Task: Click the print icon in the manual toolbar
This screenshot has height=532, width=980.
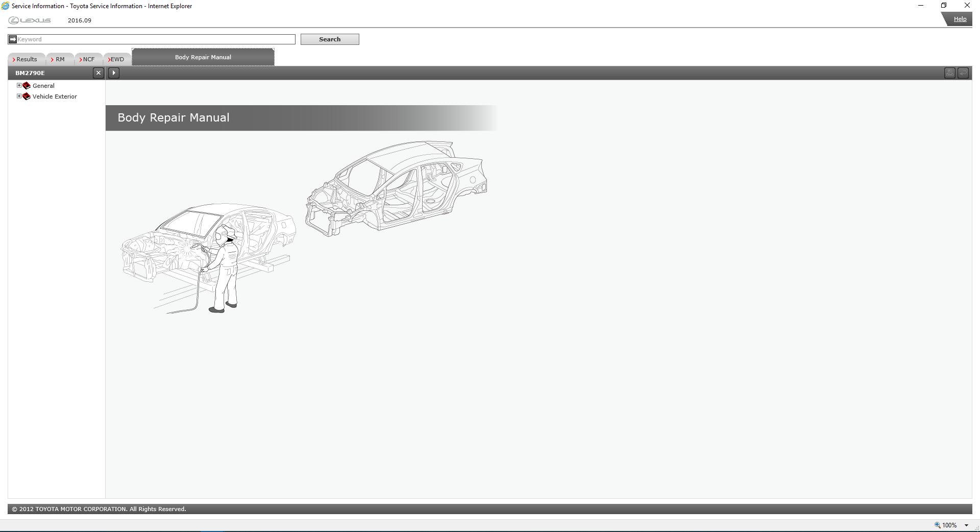Action: pyautogui.click(x=949, y=73)
